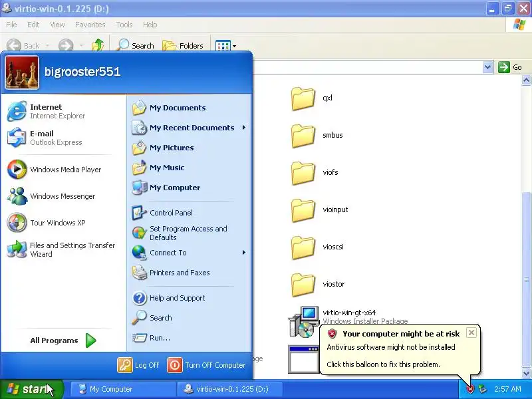Open the View menu
The image size is (532, 399).
point(57,25)
